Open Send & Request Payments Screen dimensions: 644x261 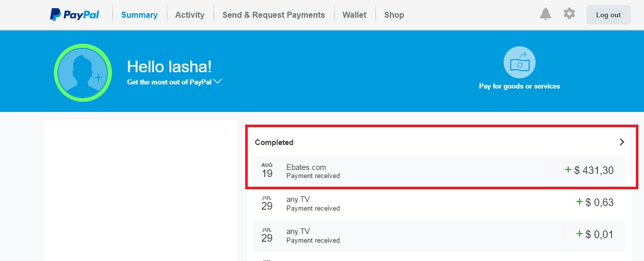(274, 15)
